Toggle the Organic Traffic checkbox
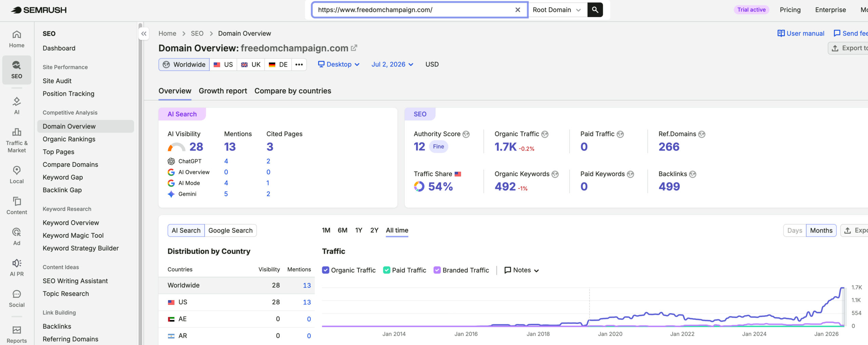The width and height of the screenshot is (868, 345). [x=325, y=270]
